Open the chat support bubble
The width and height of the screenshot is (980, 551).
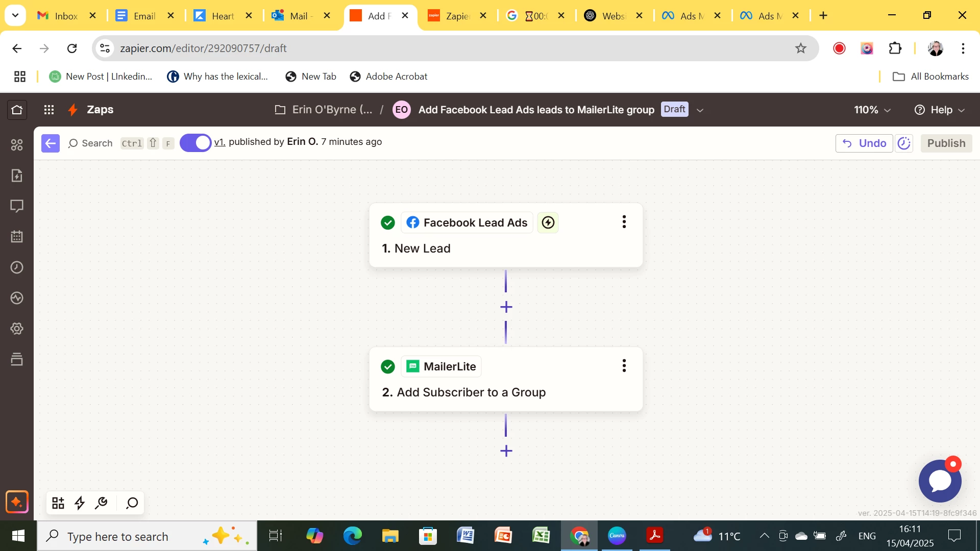(x=940, y=481)
